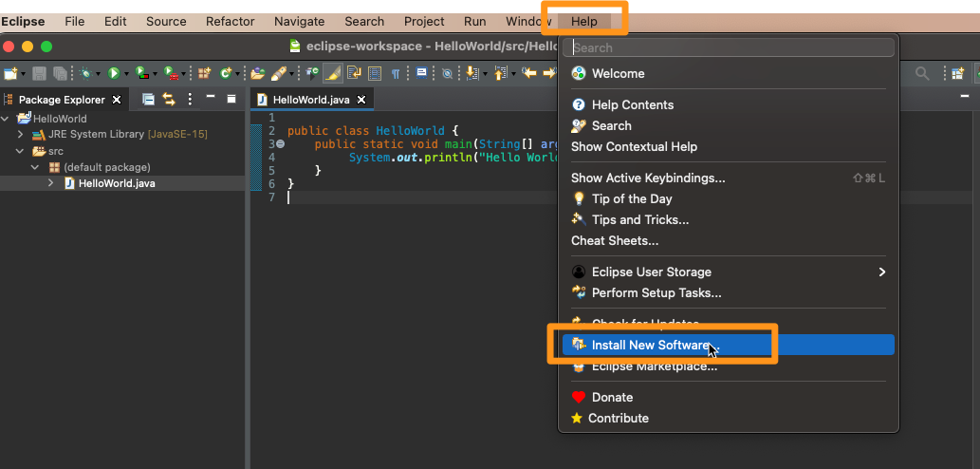The image size is (980, 469).
Task: Close the HelloWorld.java editor tab
Action: 361,100
